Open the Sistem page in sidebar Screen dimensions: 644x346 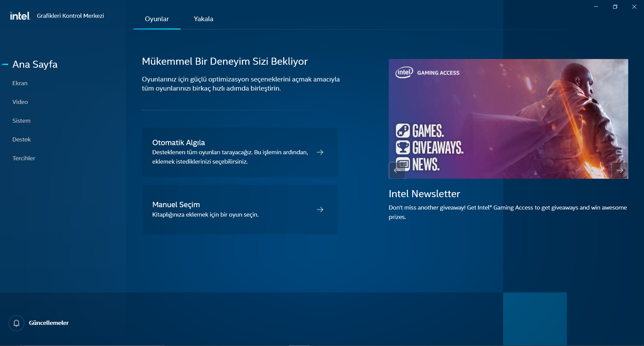[x=21, y=121]
